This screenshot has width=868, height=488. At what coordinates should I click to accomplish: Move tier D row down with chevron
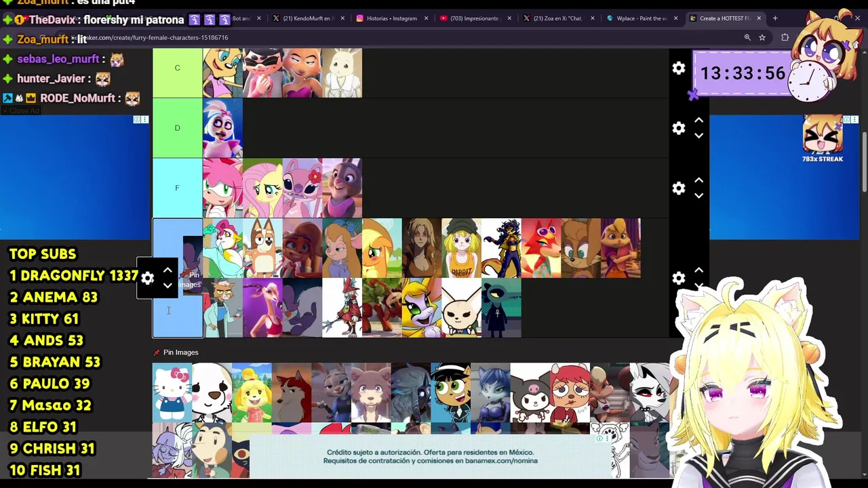[x=698, y=136]
